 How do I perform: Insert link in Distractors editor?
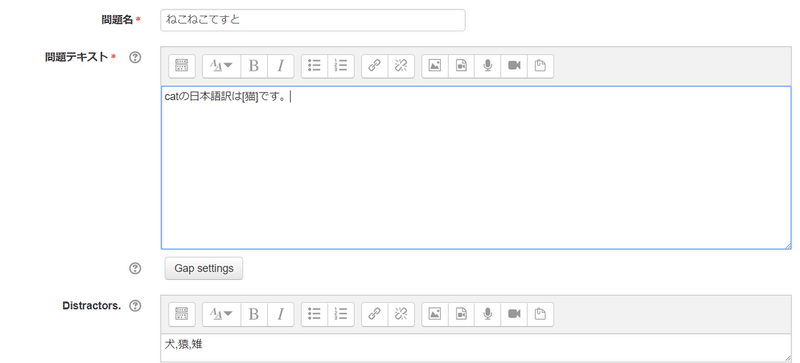(374, 314)
